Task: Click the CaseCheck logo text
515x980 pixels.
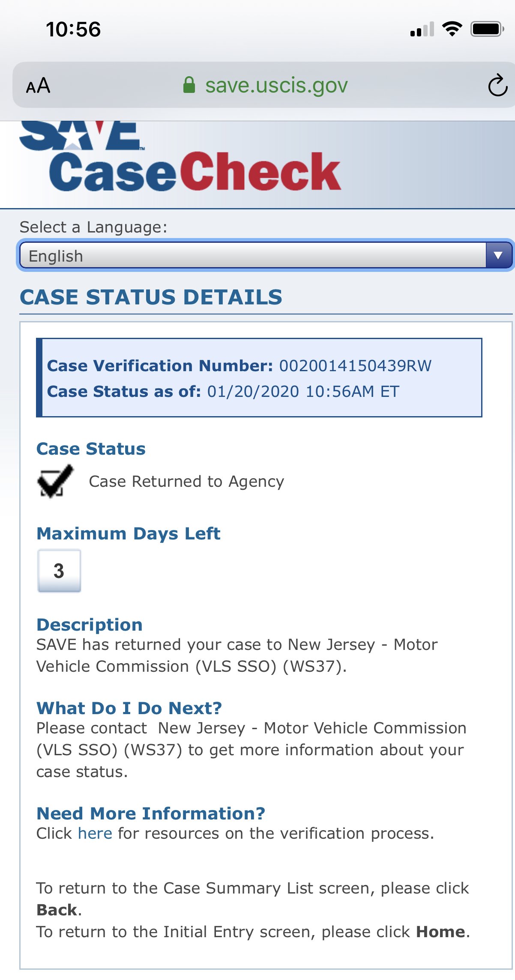Action: click(x=195, y=172)
